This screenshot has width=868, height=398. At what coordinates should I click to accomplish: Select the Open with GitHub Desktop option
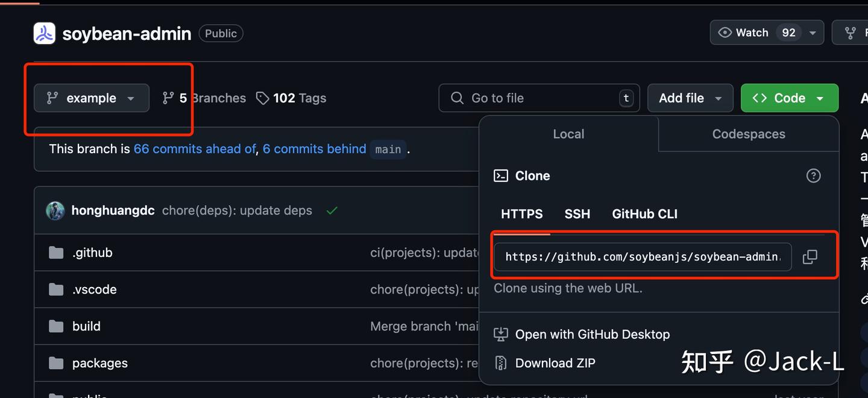[x=592, y=334]
